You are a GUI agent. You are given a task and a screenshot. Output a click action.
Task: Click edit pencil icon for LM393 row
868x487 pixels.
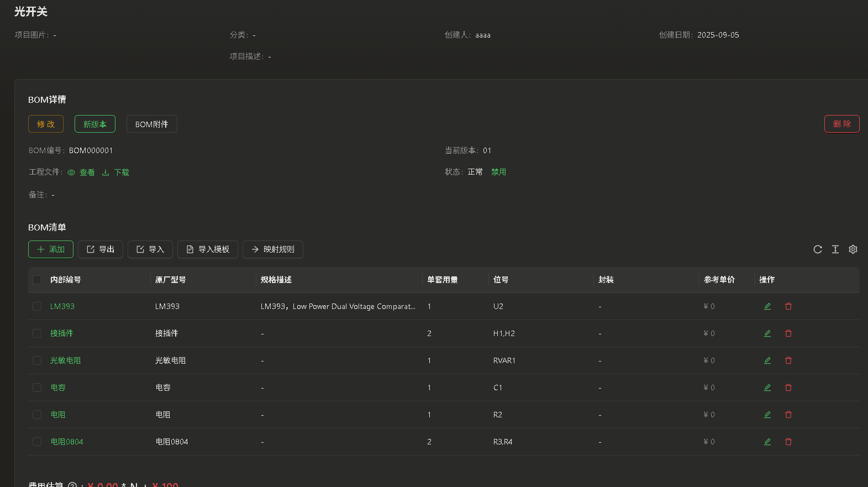click(x=767, y=306)
